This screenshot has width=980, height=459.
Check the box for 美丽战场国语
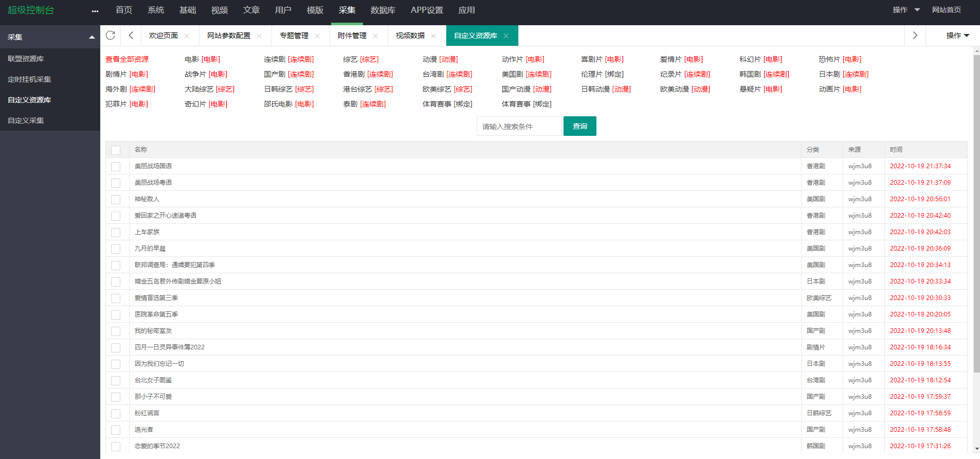click(116, 166)
